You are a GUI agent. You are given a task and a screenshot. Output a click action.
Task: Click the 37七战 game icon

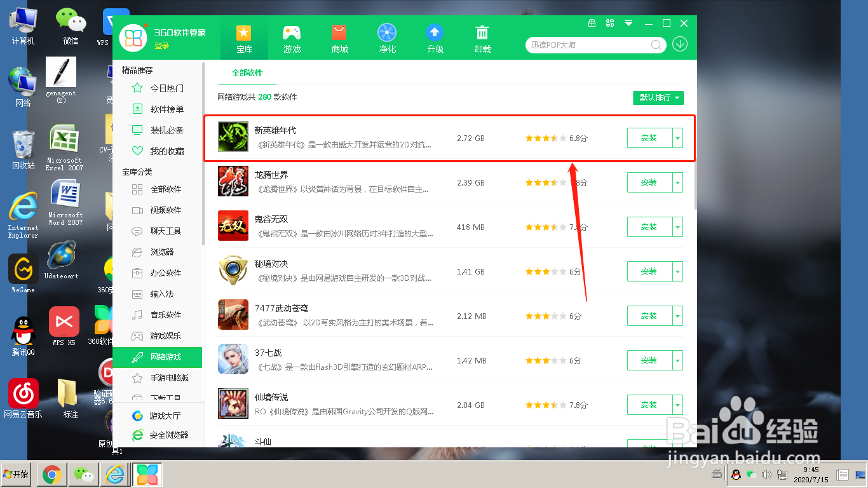coord(233,359)
